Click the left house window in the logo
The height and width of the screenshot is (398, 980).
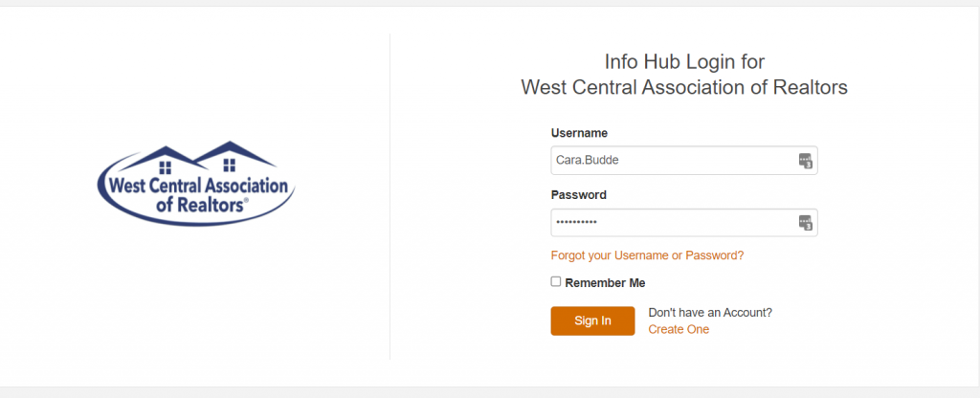pyautogui.click(x=165, y=166)
